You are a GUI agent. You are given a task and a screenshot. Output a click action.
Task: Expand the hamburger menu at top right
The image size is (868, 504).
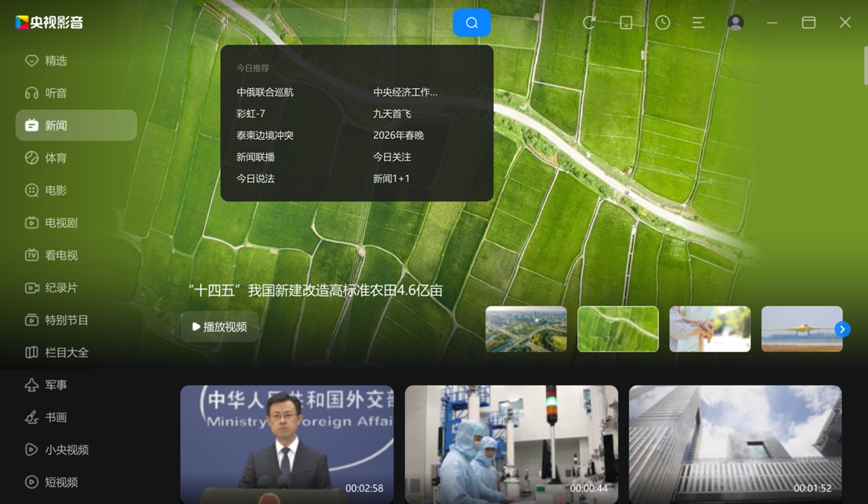click(697, 22)
